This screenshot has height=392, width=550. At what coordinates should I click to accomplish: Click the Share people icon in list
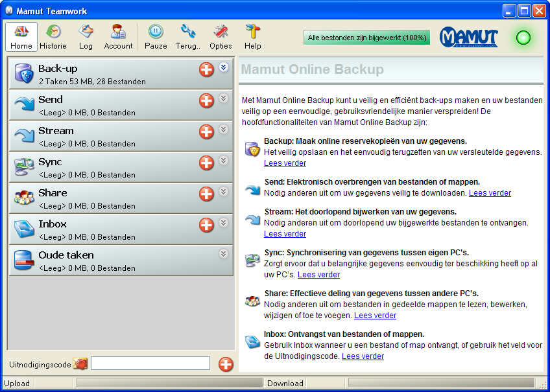click(x=24, y=197)
